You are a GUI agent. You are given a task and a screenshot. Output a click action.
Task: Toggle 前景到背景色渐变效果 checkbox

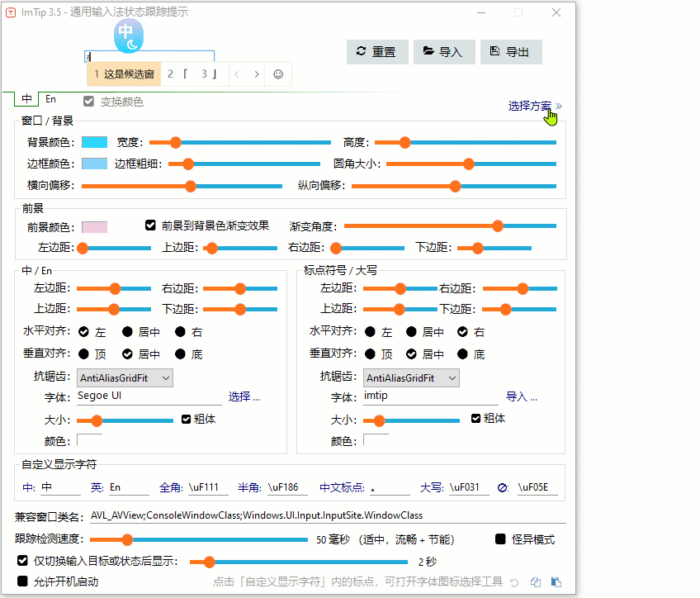(150, 225)
